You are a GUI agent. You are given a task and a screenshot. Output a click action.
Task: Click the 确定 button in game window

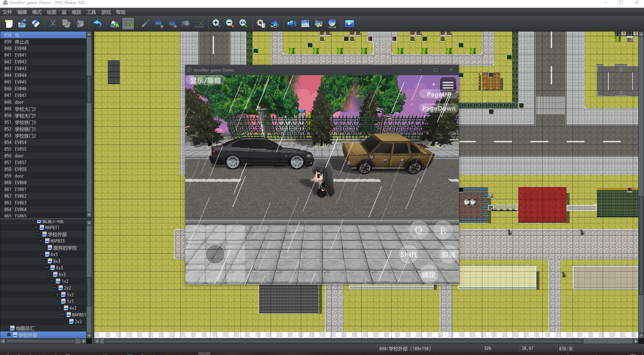[x=429, y=275]
